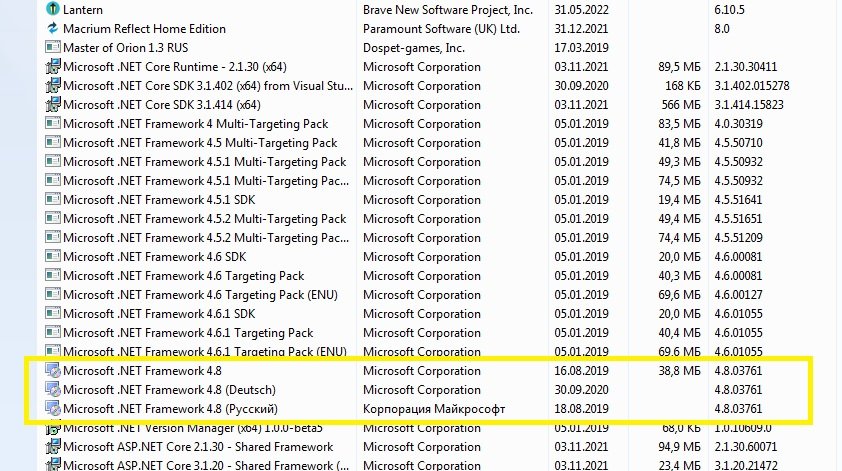Select Master of Orion 1.3 RUS name
The image size is (842, 471).
tap(126, 48)
